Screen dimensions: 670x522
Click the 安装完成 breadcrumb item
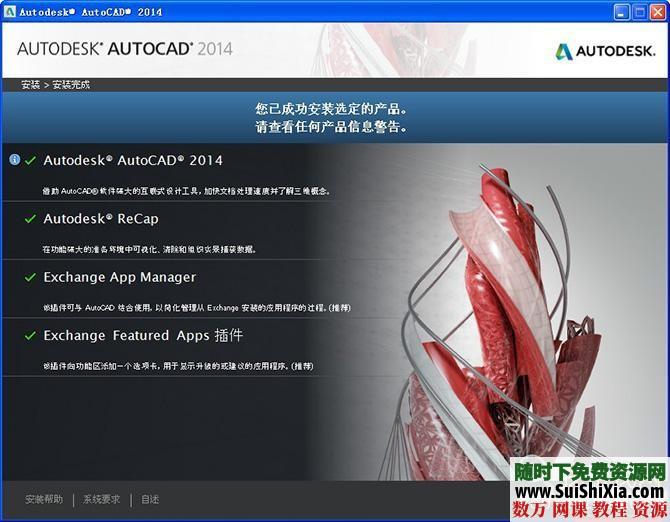[x=71, y=85]
